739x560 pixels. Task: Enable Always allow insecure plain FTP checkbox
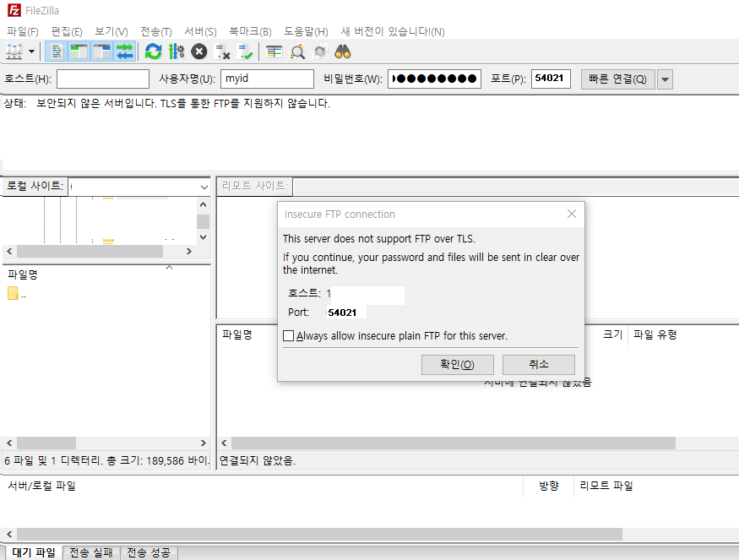click(x=289, y=336)
